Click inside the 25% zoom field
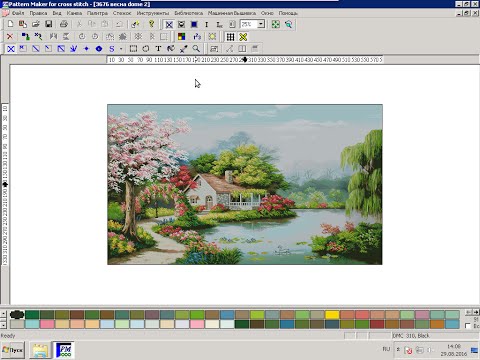Screen dimensions: 480x360 [x=249, y=24]
